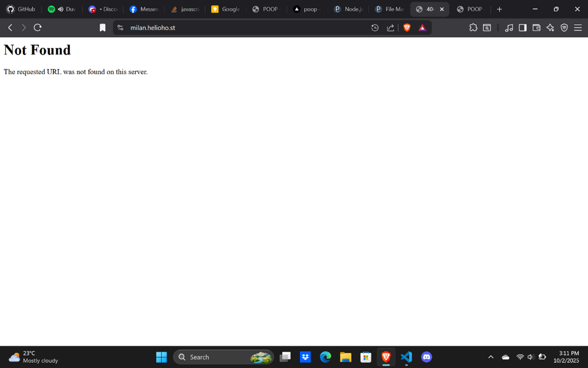Viewport: 588px width, 368px height.
Task: Open Brave Wallet icon in toolbar
Action: tap(536, 28)
